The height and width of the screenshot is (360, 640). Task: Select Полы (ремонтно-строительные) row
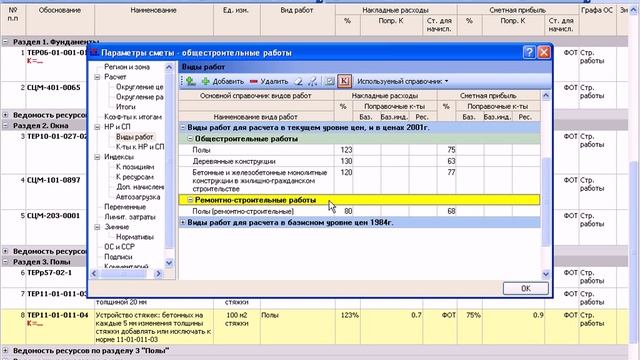pyautogui.click(x=360, y=211)
